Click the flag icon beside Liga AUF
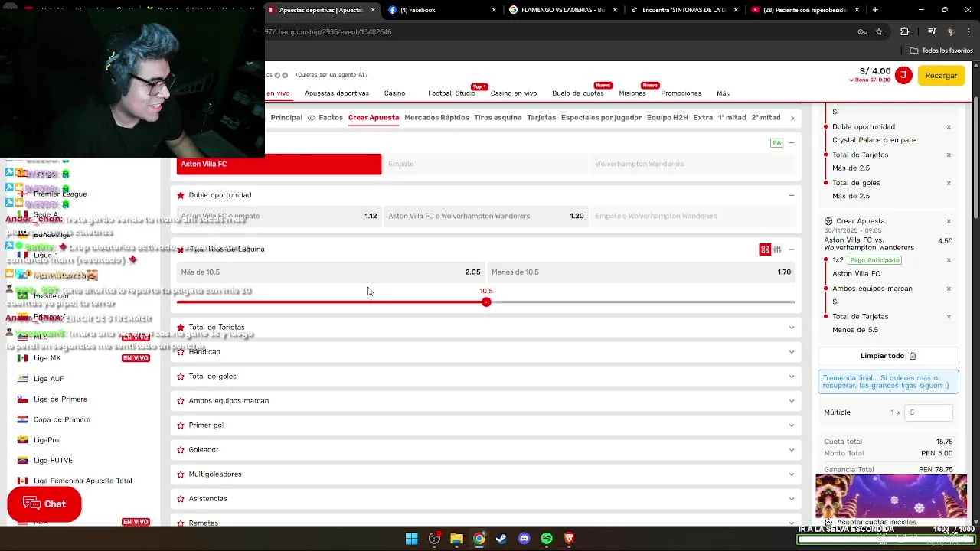The image size is (980, 551). tap(22, 379)
